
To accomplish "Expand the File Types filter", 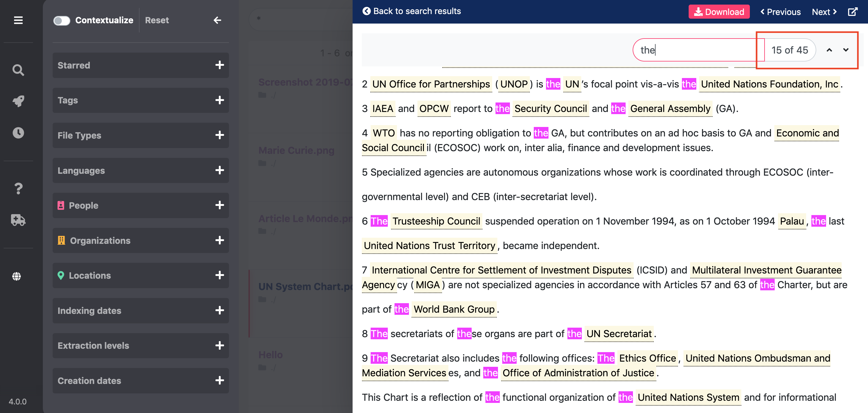I will 140,136.
